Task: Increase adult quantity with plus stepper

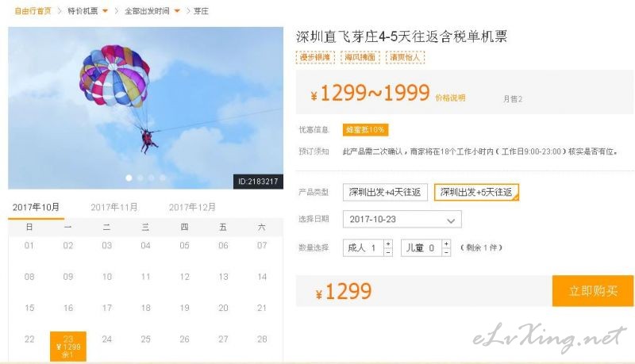Action: [x=388, y=244]
